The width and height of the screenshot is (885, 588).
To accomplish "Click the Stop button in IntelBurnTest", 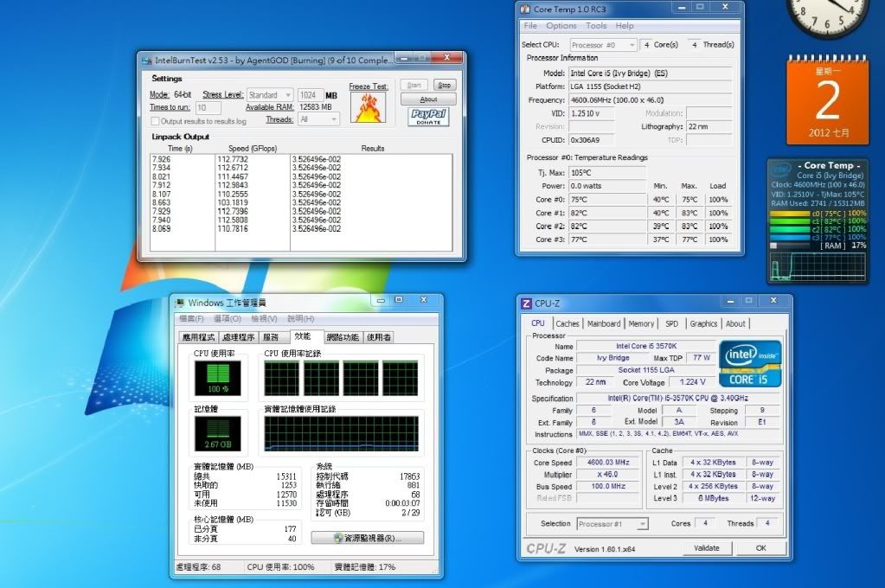I will click(x=445, y=86).
